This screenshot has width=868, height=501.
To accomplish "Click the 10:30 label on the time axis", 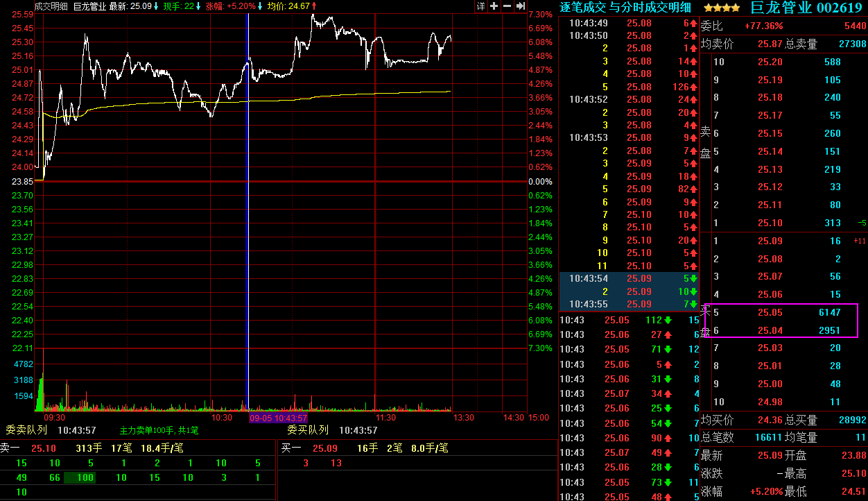I will (x=222, y=418).
